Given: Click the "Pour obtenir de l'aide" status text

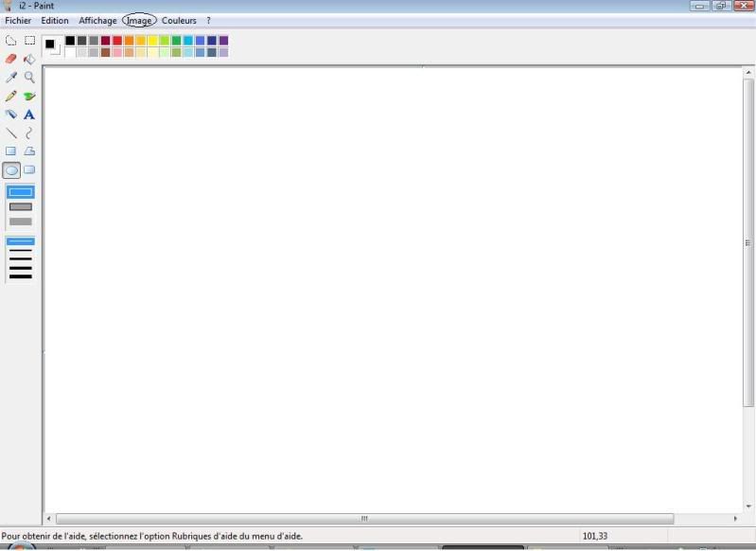Looking at the screenshot, I should coord(152,537).
